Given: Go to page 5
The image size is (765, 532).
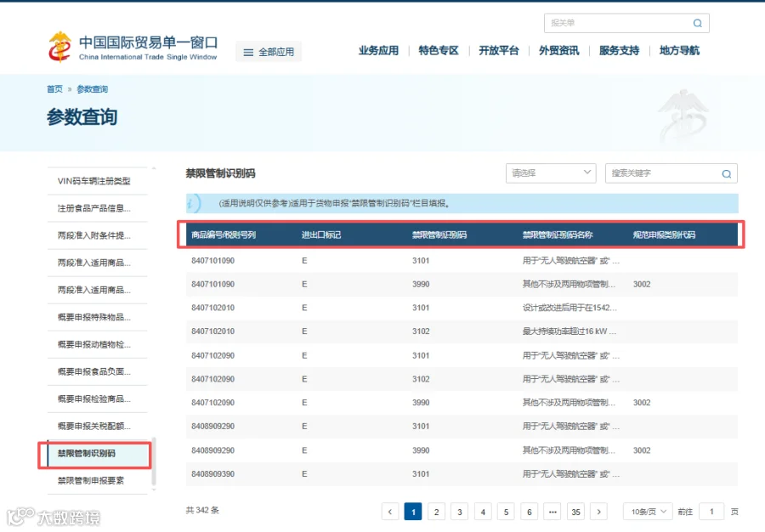Looking at the screenshot, I should [506, 512].
